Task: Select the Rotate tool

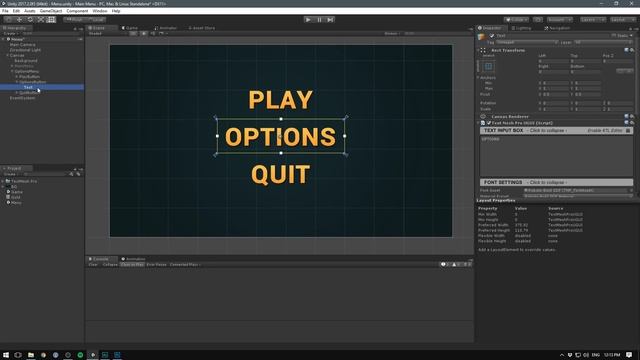Action: (x=30, y=20)
